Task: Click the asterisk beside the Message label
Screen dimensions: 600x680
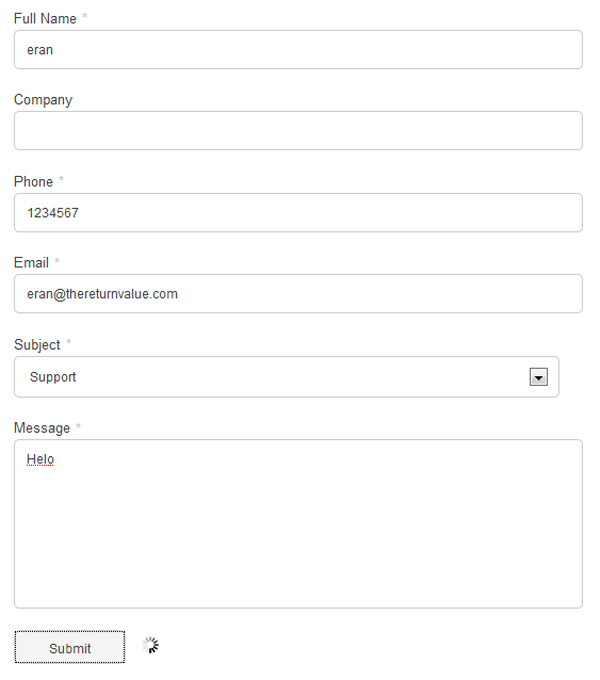Action: [78, 425]
